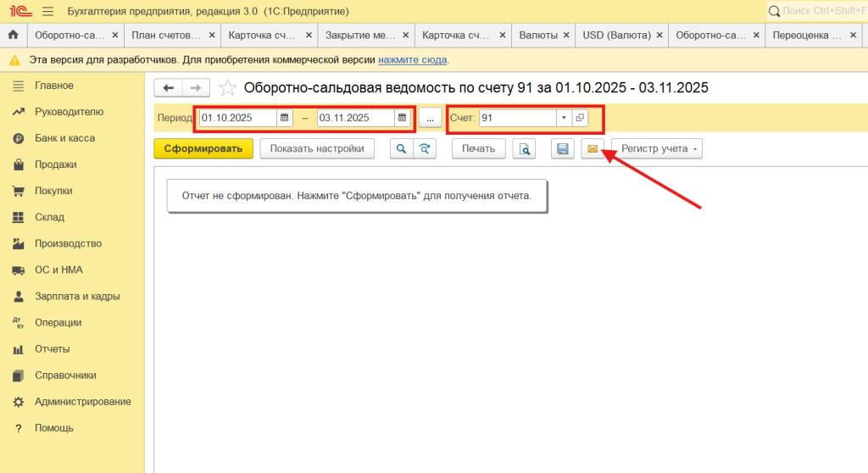Screen dimensions: 868x473
Task: Click the Сформировать button
Action: coord(203,148)
